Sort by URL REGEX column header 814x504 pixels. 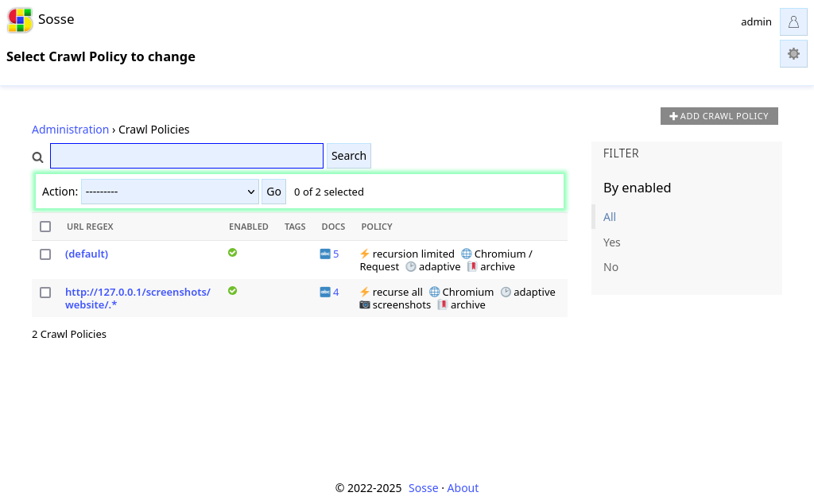pos(90,227)
